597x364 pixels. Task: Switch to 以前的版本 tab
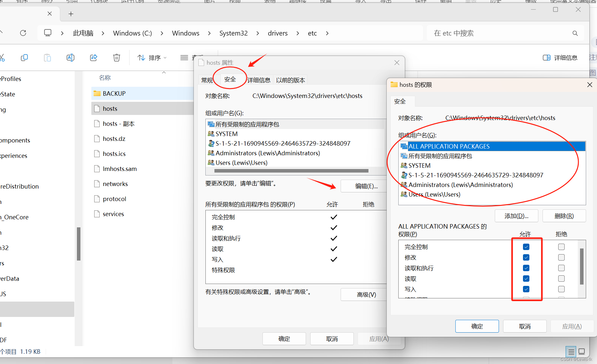[x=291, y=80]
